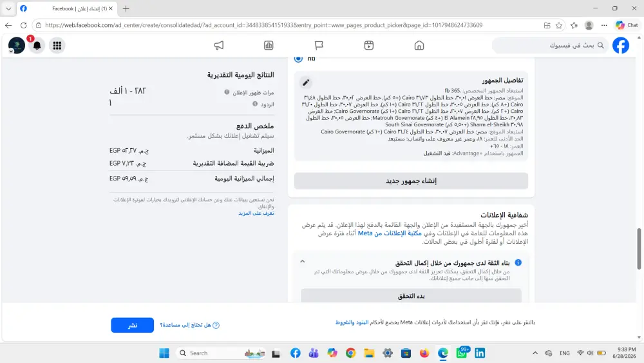Reload the page with refresh icon
Screen dimensions: 644x363
click(23, 25)
